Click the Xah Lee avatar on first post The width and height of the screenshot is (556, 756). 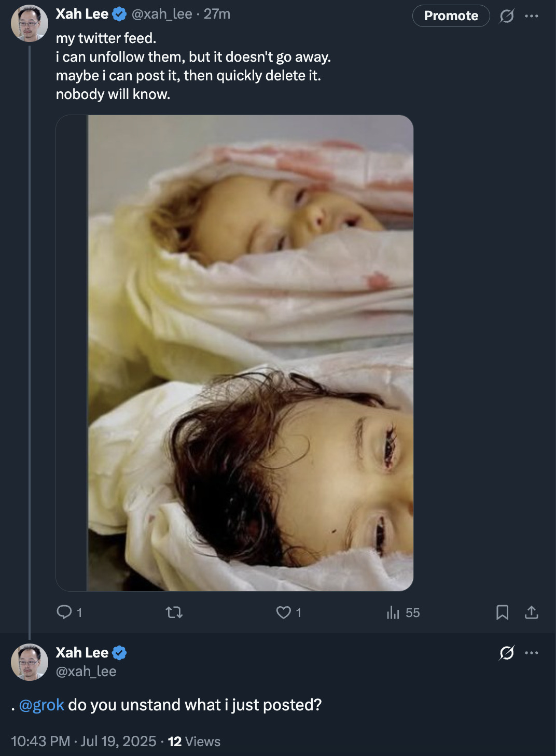(30, 24)
